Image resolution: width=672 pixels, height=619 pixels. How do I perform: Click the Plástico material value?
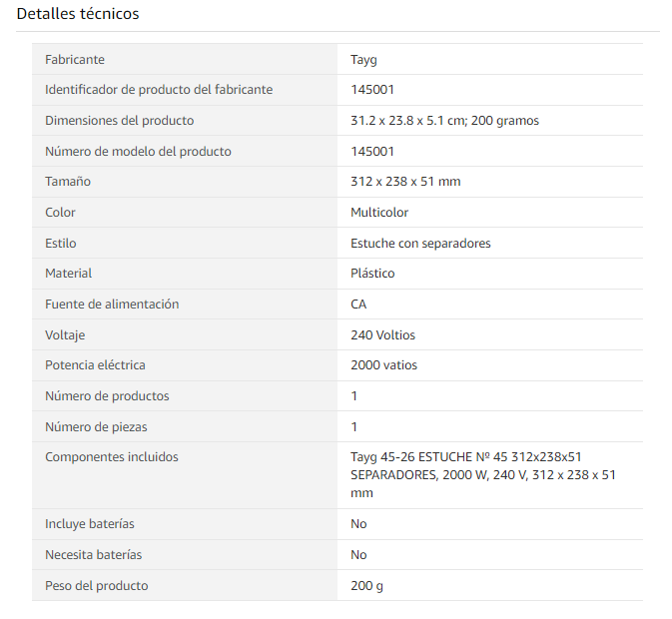point(372,273)
